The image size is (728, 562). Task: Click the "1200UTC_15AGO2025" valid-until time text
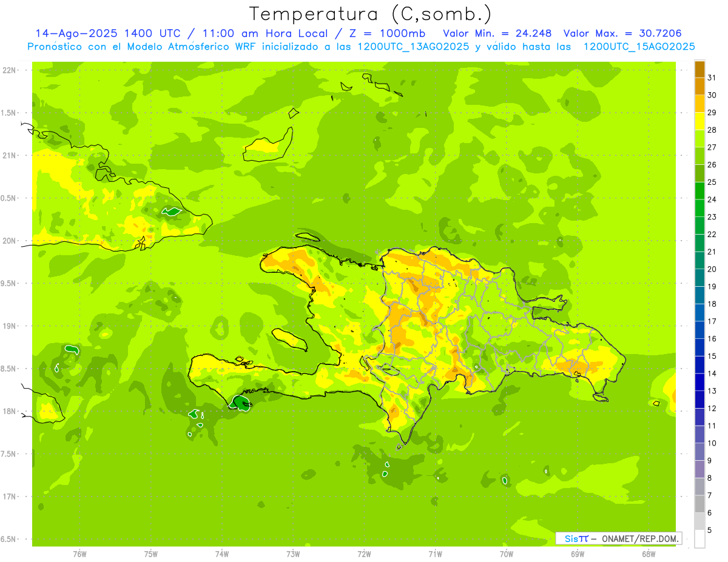(639, 47)
